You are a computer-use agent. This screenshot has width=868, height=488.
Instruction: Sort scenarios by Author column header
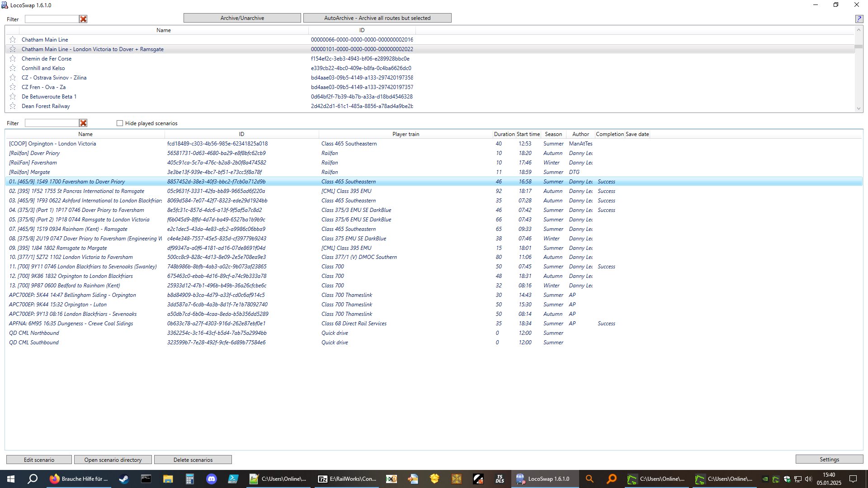pos(580,134)
